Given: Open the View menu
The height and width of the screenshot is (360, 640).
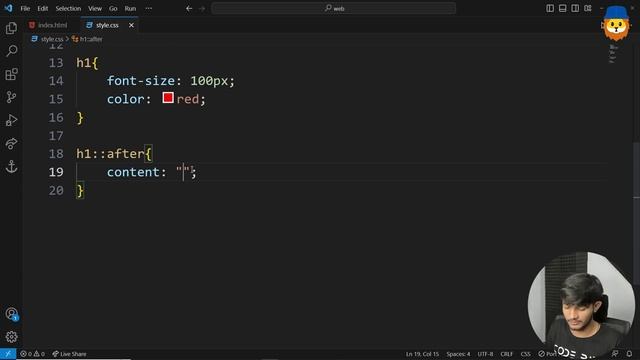Looking at the screenshot, I should [95, 8].
